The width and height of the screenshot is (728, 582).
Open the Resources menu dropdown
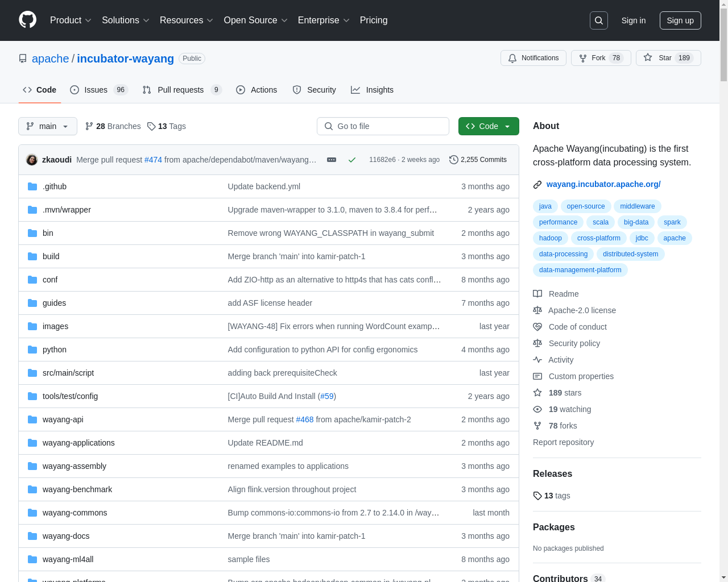coord(187,20)
